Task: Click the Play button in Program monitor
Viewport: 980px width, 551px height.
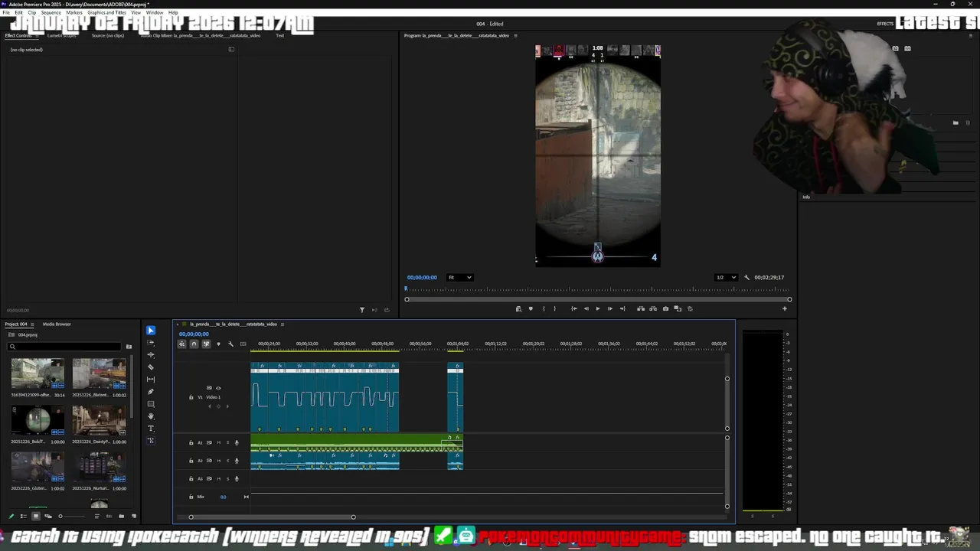Action: pos(598,308)
